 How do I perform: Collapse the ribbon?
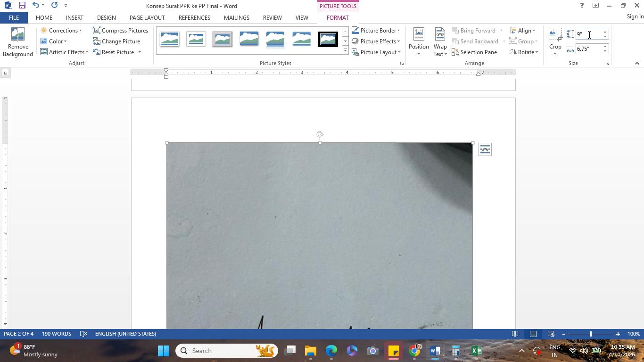coord(637,63)
